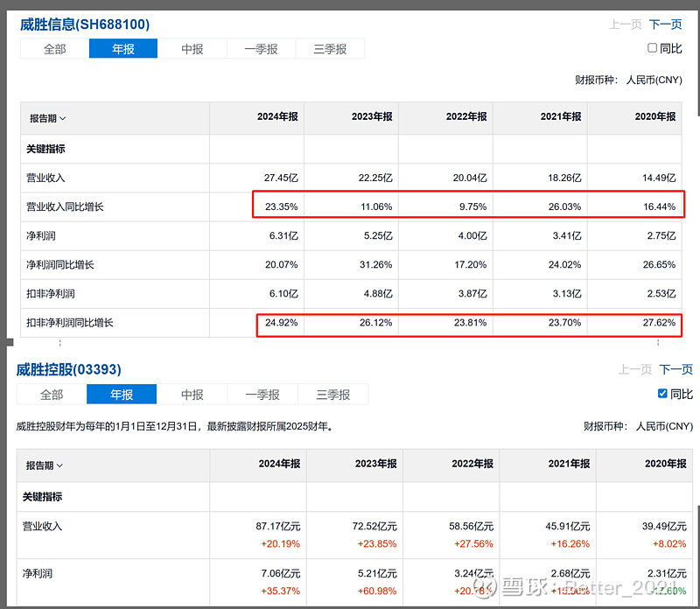Screen dimensions: 700x609
Task: Click 上一页 in 威胜信息 table
Action: [x=626, y=24]
